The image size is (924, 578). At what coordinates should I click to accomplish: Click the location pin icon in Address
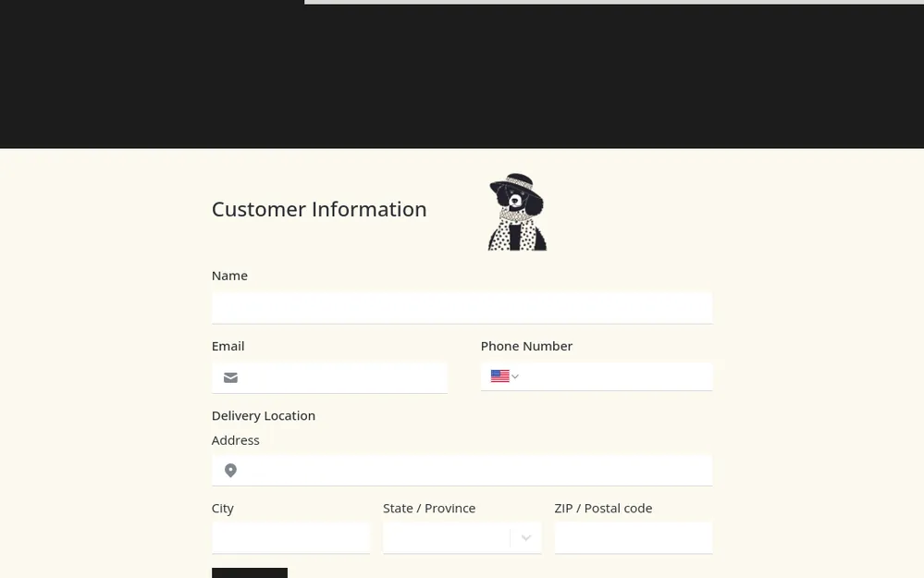click(230, 471)
